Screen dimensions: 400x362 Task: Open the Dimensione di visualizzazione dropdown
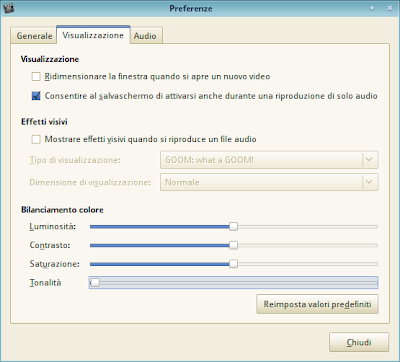click(269, 182)
